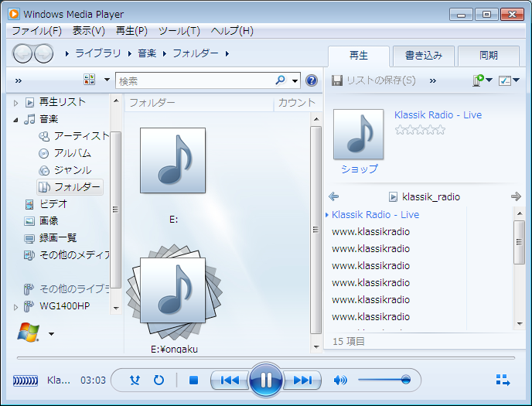532x406 pixels.
Task: Select Album in the music tree
Action: [65, 153]
